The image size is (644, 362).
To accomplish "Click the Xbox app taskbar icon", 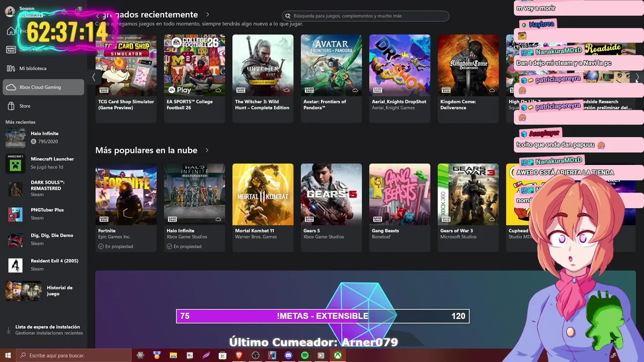I will point(338,355).
